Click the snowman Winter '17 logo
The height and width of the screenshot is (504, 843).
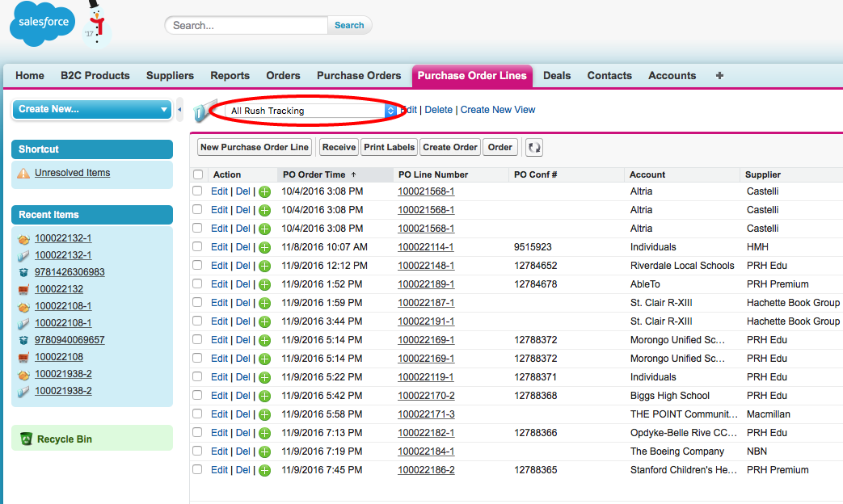pyautogui.click(x=97, y=25)
